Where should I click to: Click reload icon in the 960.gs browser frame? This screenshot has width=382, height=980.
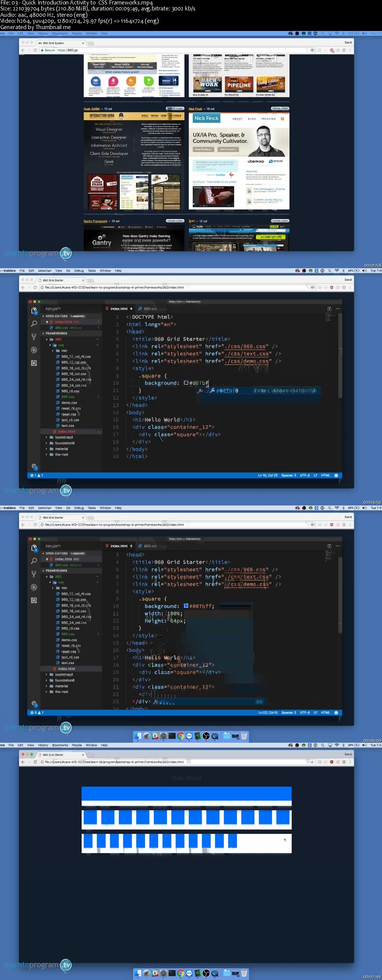pos(35,50)
